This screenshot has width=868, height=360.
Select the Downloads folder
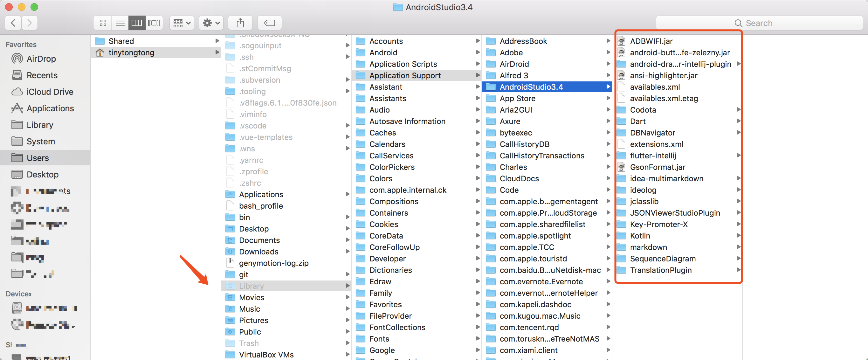tap(258, 252)
